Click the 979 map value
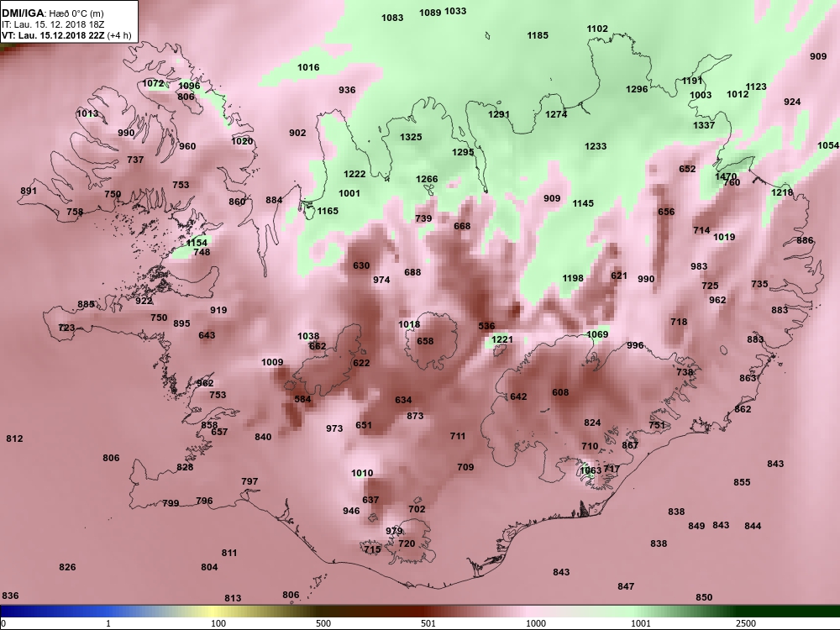840x630 pixels. (394, 532)
